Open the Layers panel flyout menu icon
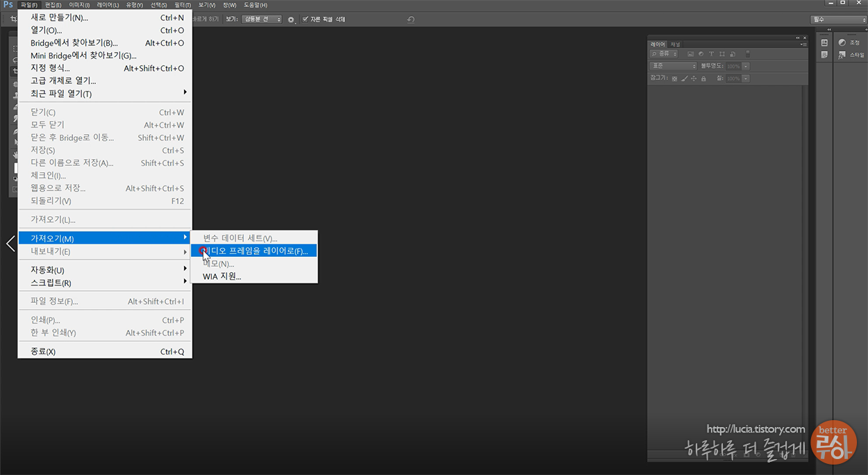This screenshot has width=868, height=475. (803, 44)
